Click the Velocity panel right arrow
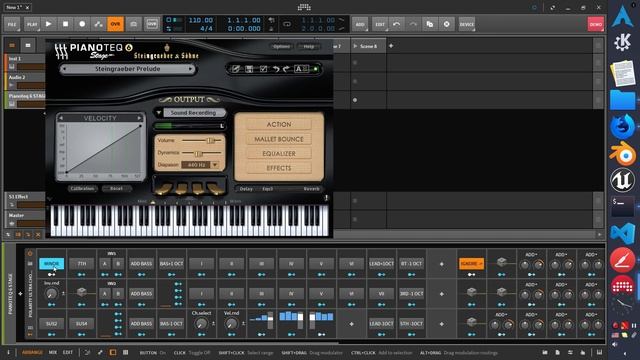The height and width of the screenshot is (360, 640). (140, 118)
